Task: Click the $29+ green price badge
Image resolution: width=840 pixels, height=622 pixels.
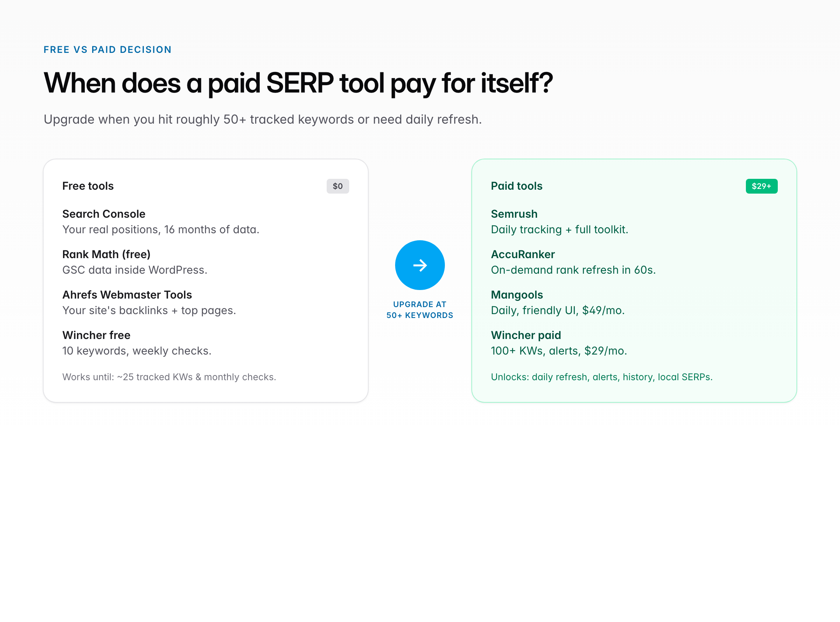Action: pos(761,186)
